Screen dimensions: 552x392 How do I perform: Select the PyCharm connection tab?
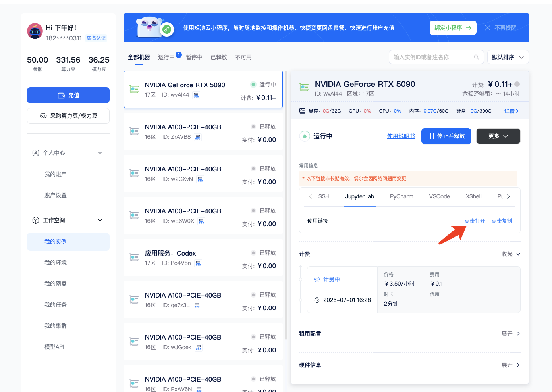tap(401, 196)
